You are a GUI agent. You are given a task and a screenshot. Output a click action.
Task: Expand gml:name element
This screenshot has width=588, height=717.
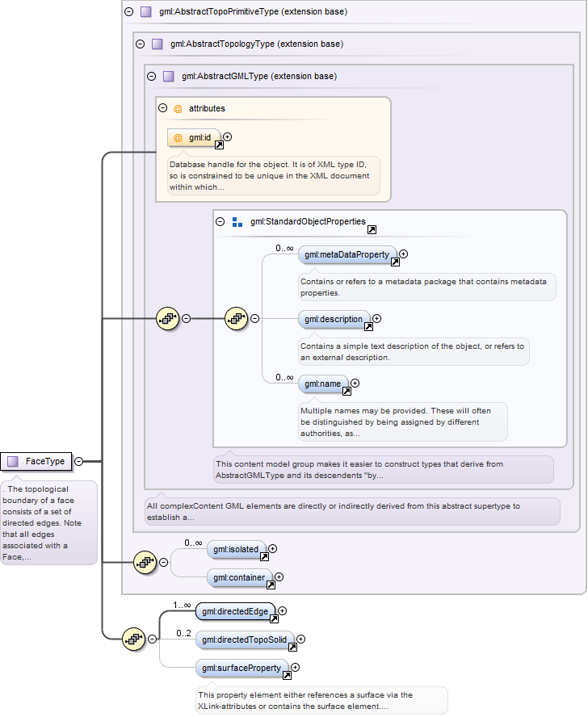pyautogui.click(x=355, y=384)
